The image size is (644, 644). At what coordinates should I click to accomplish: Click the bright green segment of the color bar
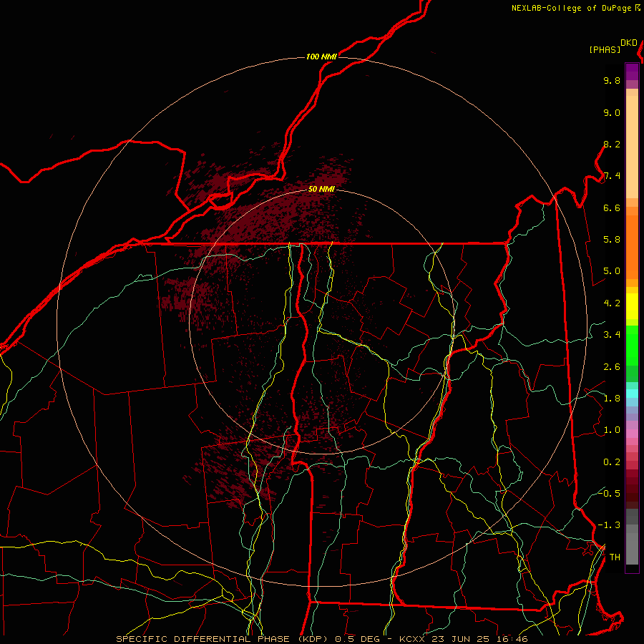(x=632, y=346)
